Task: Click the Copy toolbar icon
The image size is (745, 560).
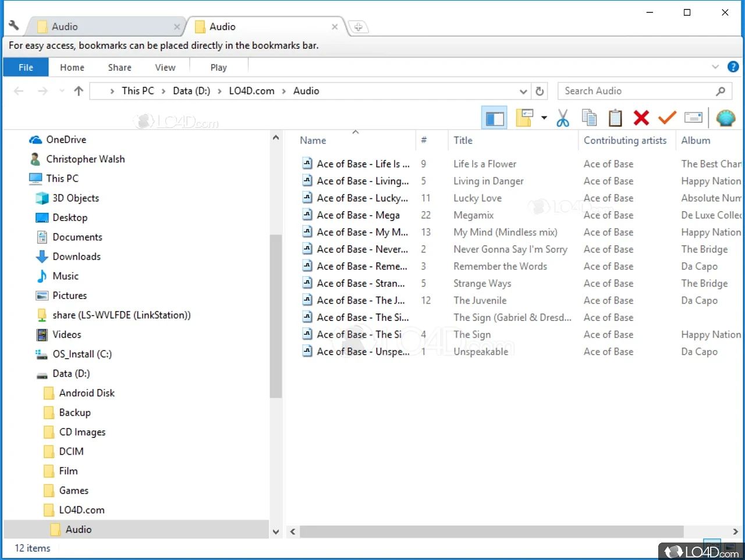Action: 589,118
